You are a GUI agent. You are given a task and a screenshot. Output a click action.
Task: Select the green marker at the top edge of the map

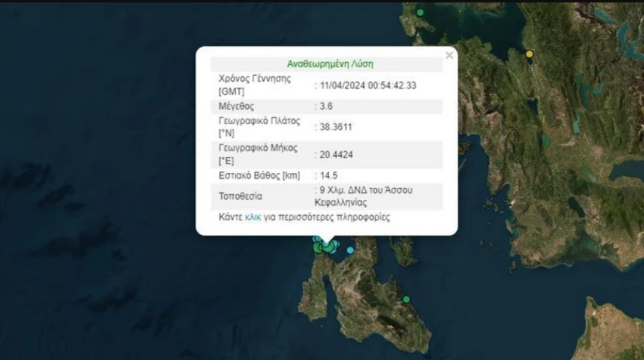(x=420, y=12)
